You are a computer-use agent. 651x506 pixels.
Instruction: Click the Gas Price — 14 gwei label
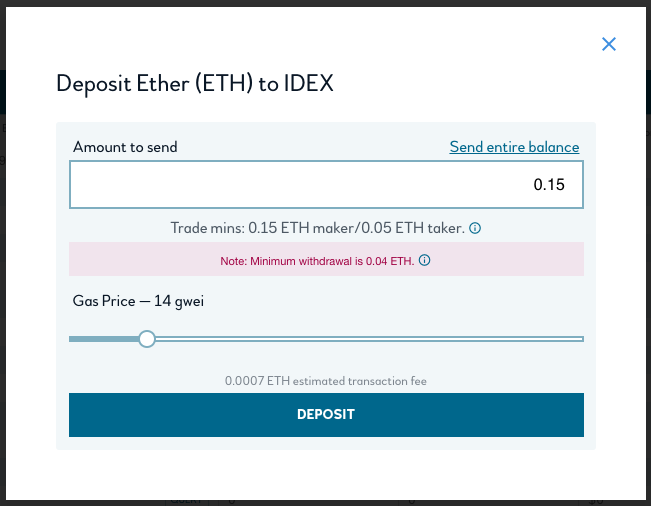point(138,301)
